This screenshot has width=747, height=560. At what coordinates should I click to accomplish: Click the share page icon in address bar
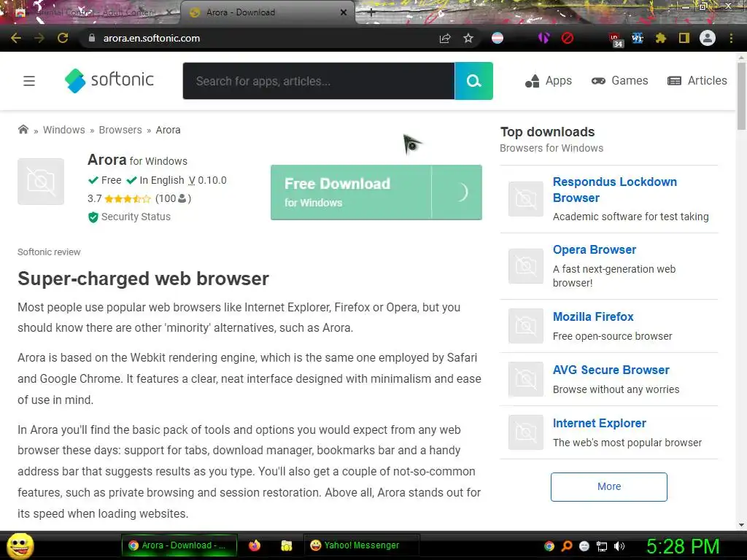point(445,38)
